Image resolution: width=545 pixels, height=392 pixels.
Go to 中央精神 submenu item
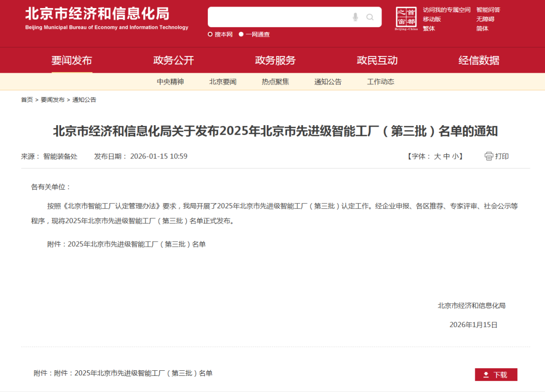coord(171,82)
